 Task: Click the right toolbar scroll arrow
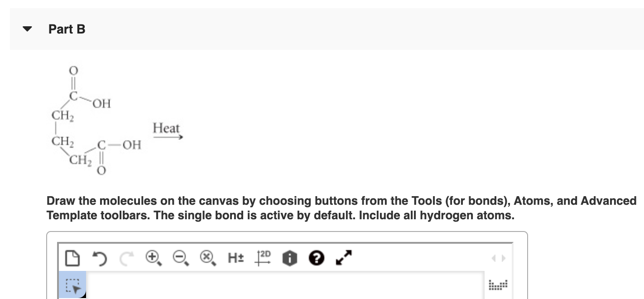click(x=504, y=258)
